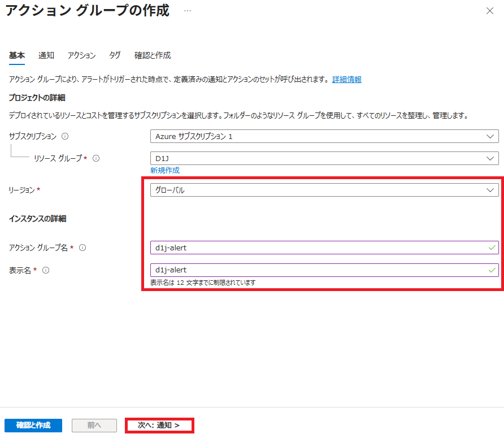The height and width of the screenshot is (438, 504).
Task: Open the ellipsis menu next to the title
Action: click(x=188, y=11)
